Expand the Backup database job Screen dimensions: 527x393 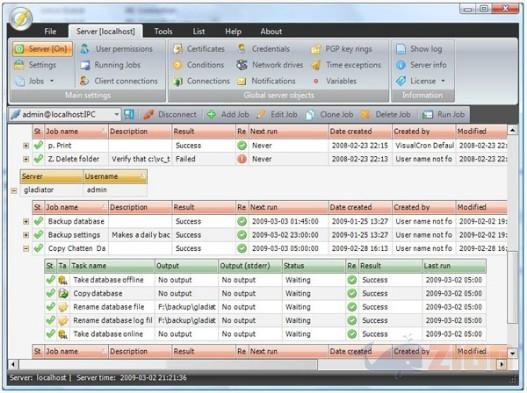coord(26,222)
